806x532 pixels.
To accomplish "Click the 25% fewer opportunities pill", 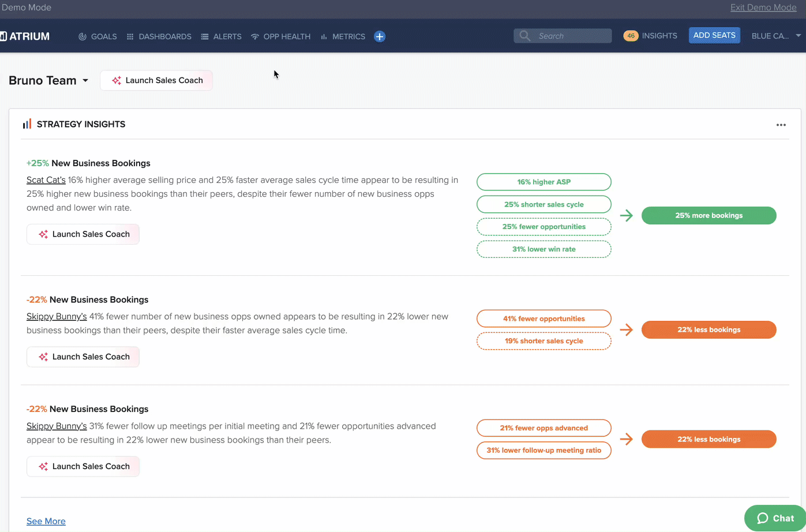I will pyautogui.click(x=544, y=227).
